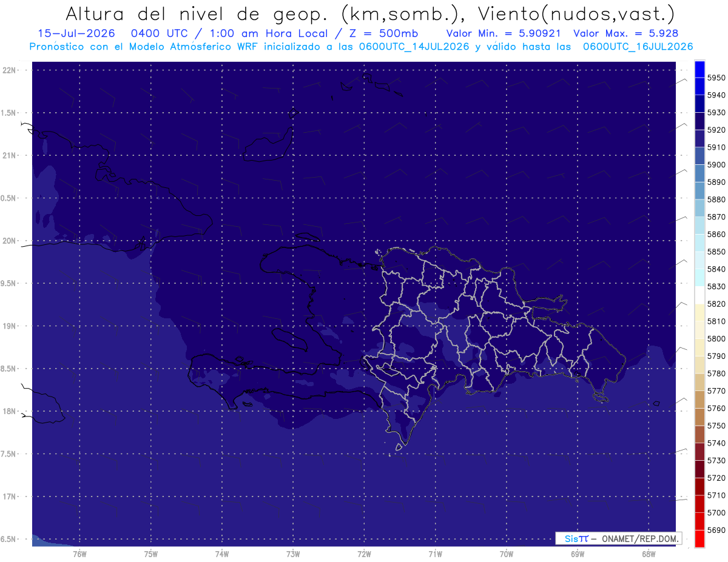
Task: Pick the colour swatch between 5760 and 5770
Action: coord(699,400)
